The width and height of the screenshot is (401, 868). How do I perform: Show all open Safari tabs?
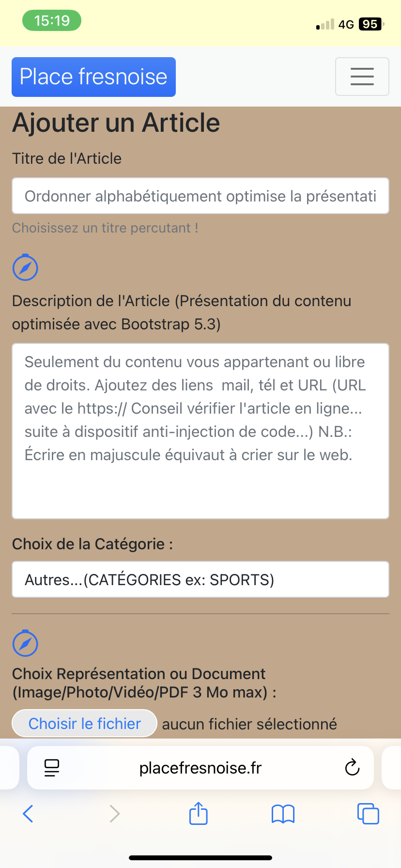(x=368, y=814)
